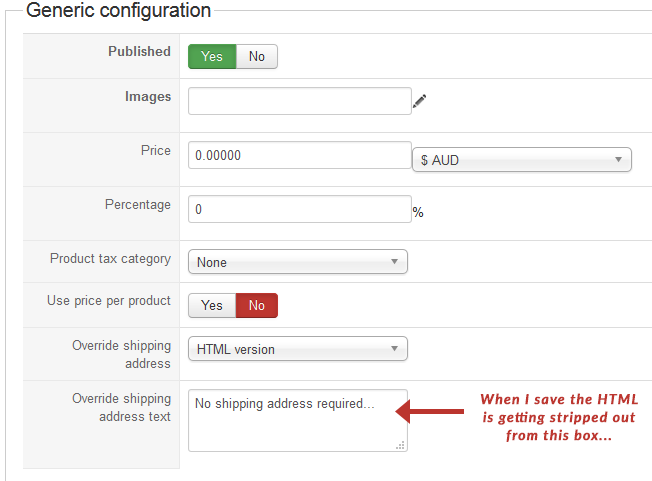Select No for Use price per product
The height and width of the screenshot is (481, 652).
pyautogui.click(x=257, y=305)
